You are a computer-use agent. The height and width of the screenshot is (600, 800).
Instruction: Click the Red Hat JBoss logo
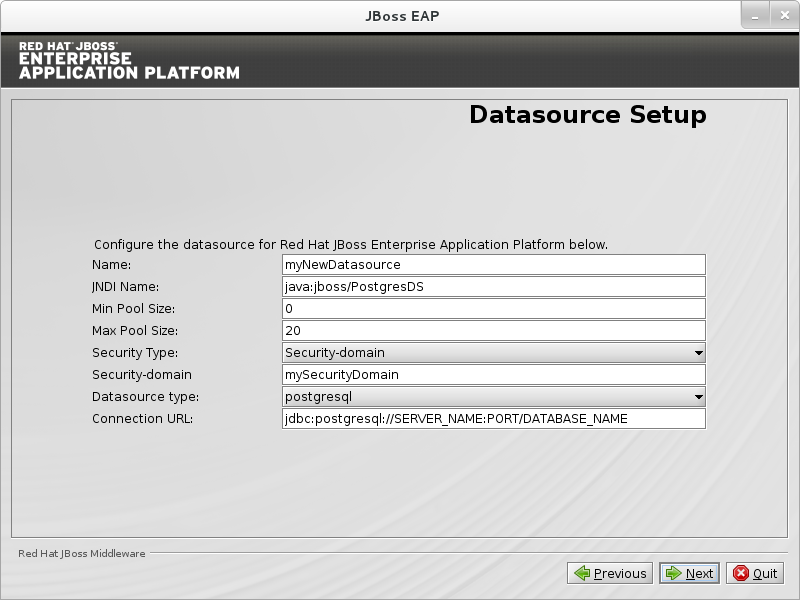pos(129,61)
